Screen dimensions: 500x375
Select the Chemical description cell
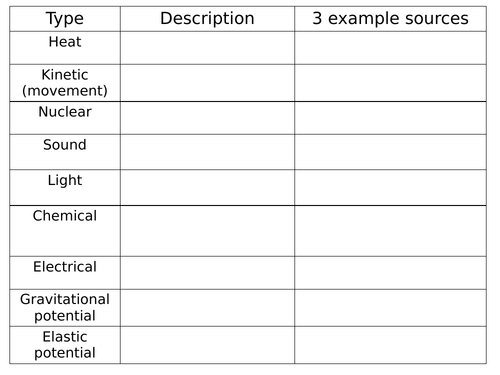(x=207, y=231)
